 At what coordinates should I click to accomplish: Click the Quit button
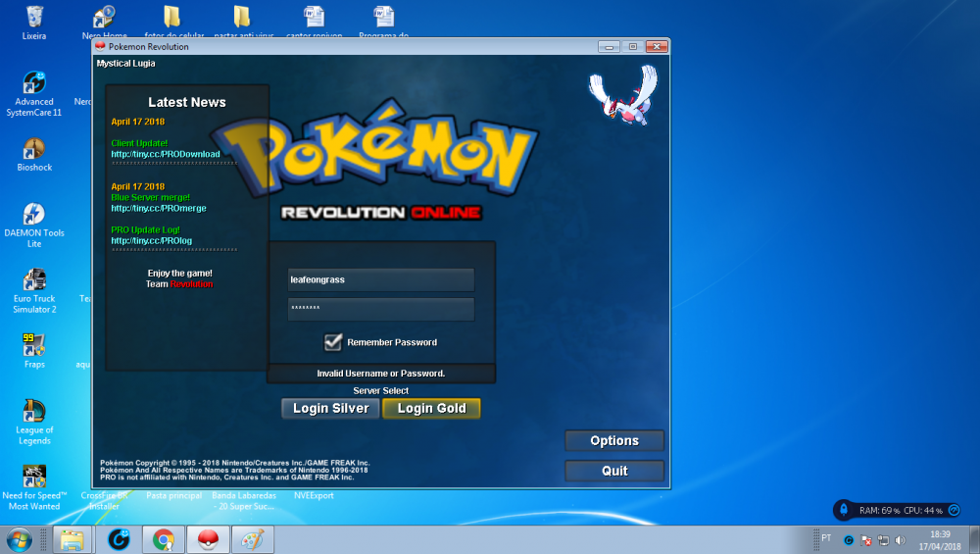coord(614,471)
